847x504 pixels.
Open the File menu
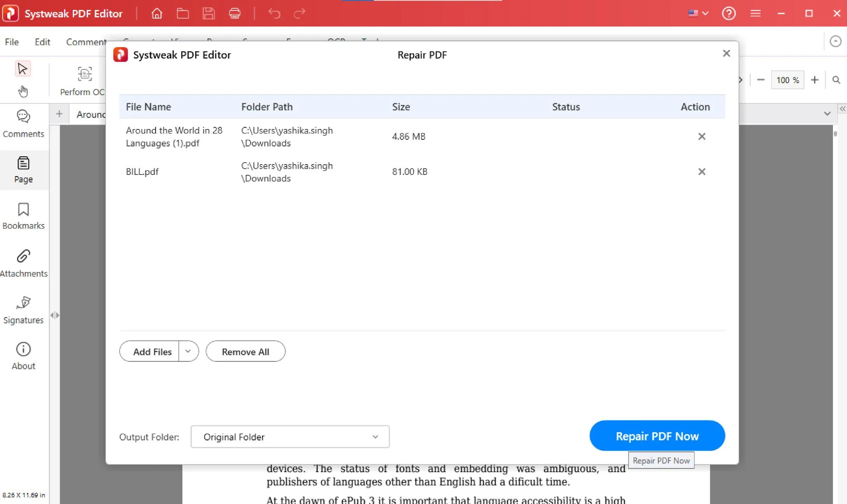(12, 42)
